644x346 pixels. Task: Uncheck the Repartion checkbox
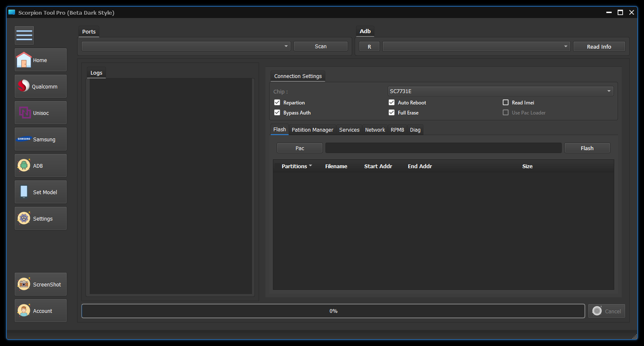(x=277, y=102)
